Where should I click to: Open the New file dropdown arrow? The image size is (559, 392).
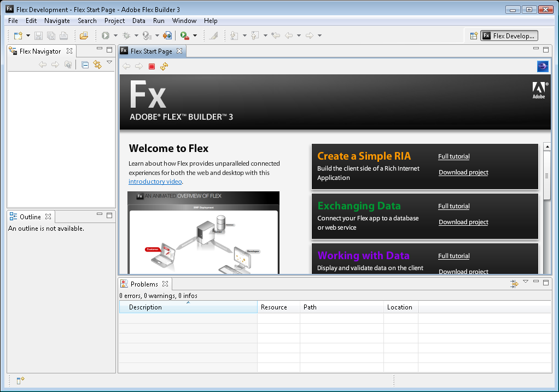pyautogui.click(x=28, y=36)
